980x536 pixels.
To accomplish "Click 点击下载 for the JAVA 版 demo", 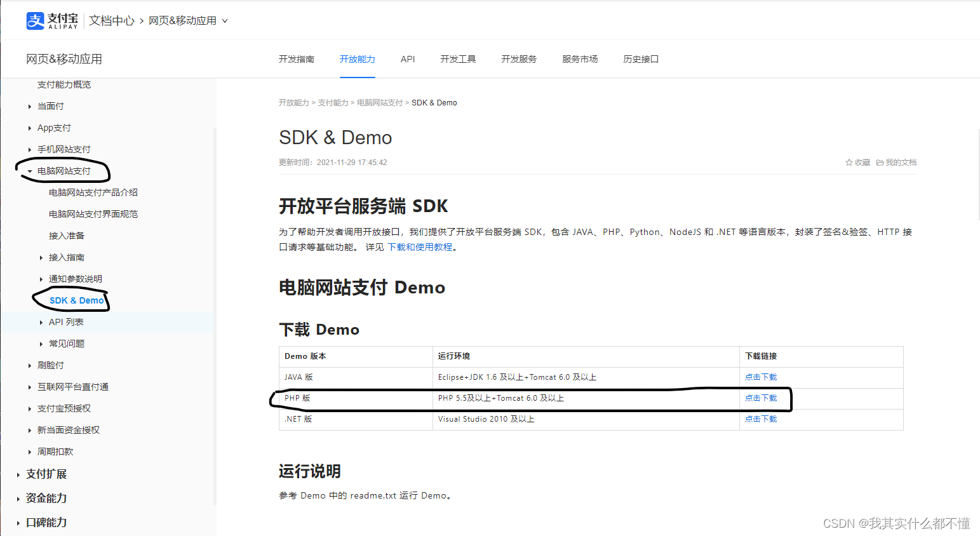I will tap(761, 377).
